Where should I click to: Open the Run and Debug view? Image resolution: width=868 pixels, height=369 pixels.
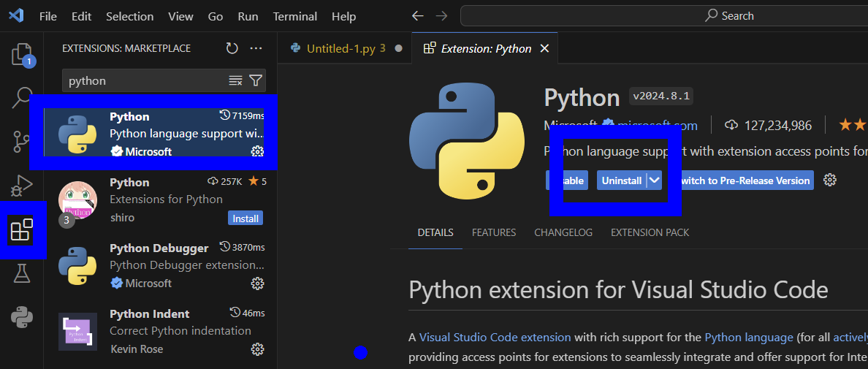point(22,186)
